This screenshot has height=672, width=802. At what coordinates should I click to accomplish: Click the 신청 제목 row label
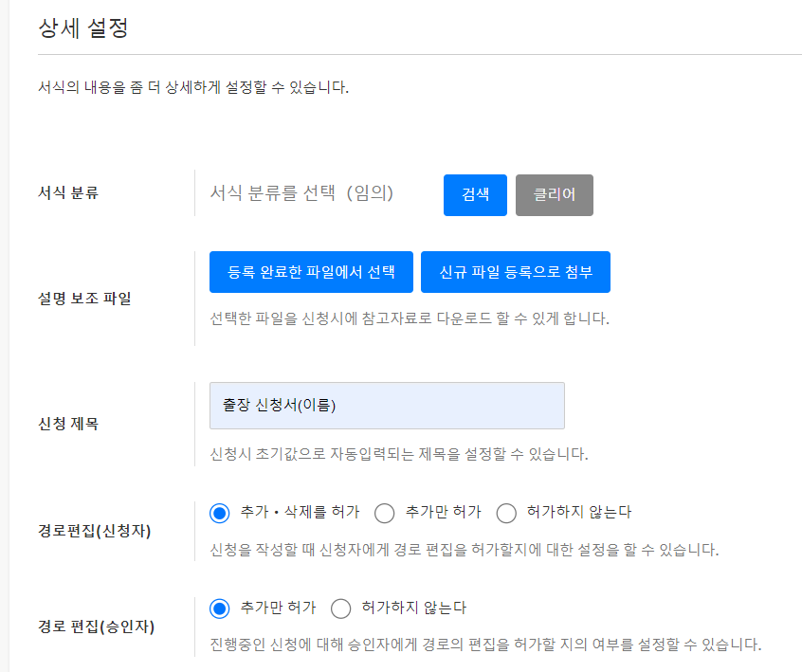pyautogui.click(x=68, y=424)
